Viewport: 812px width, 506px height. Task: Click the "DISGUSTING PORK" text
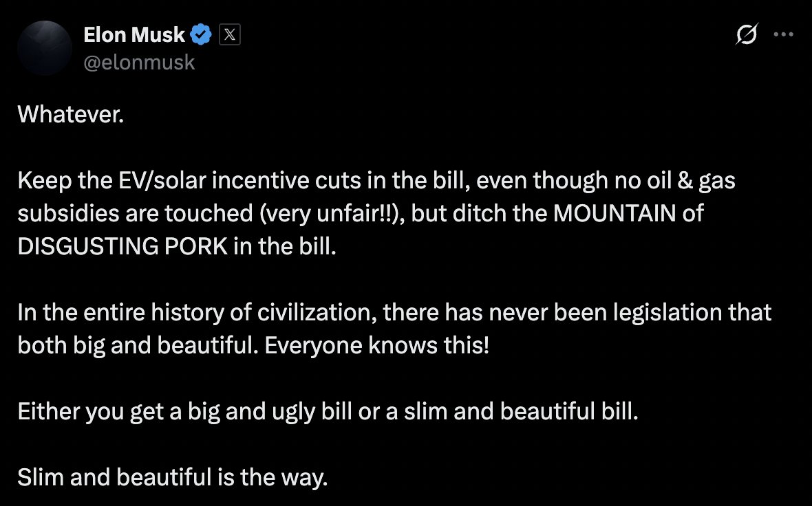122,246
